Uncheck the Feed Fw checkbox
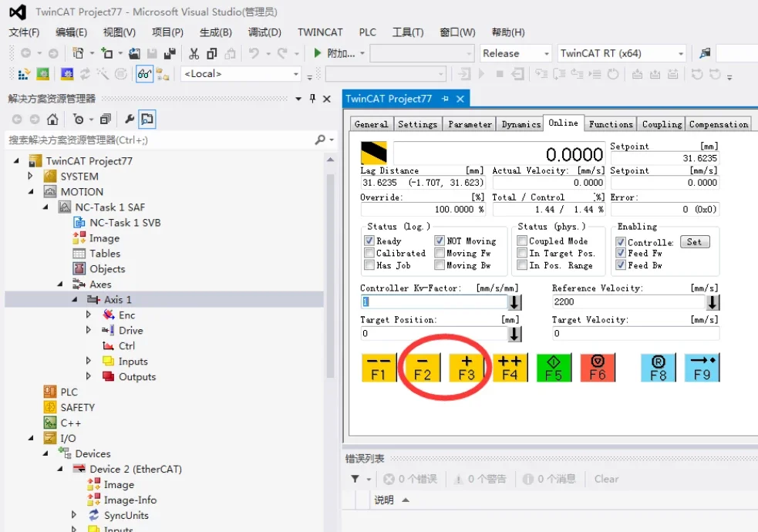The image size is (758, 532). tap(622, 253)
